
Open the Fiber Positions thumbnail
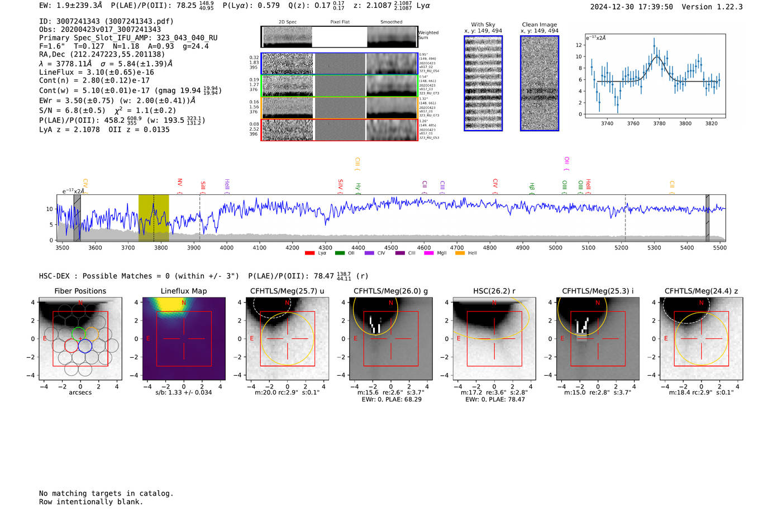[x=80, y=339]
